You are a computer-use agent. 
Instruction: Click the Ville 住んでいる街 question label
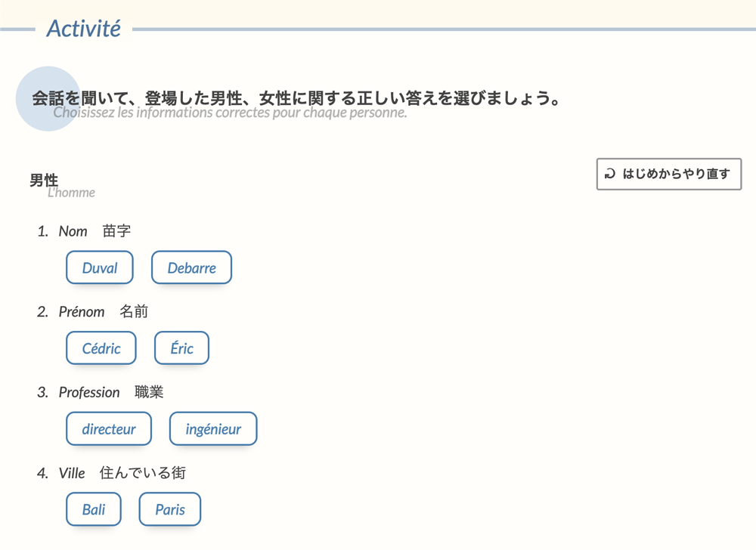tap(122, 473)
